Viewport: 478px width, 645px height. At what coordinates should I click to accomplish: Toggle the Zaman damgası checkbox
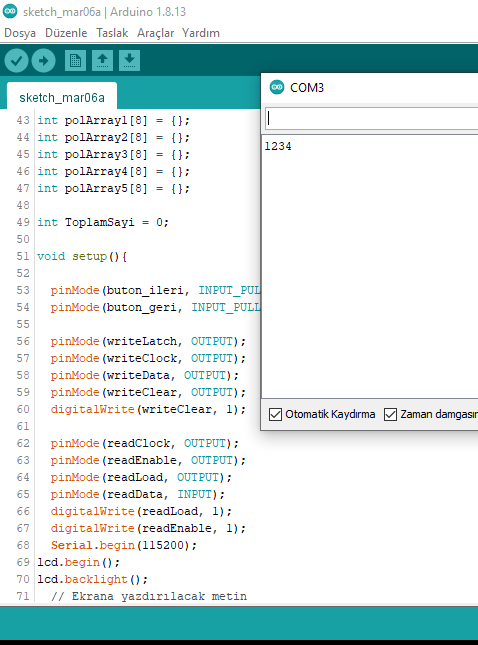(390, 414)
